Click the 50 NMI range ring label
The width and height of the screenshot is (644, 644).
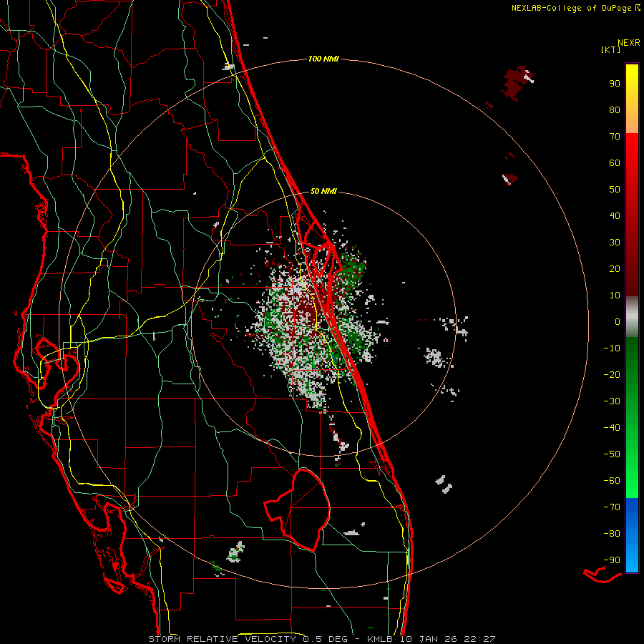tap(323, 191)
